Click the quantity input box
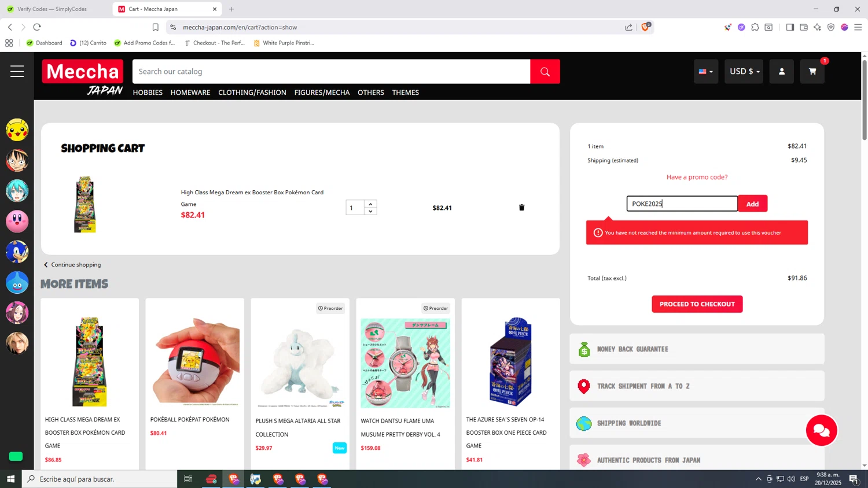 pyautogui.click(x=355, y=208)
